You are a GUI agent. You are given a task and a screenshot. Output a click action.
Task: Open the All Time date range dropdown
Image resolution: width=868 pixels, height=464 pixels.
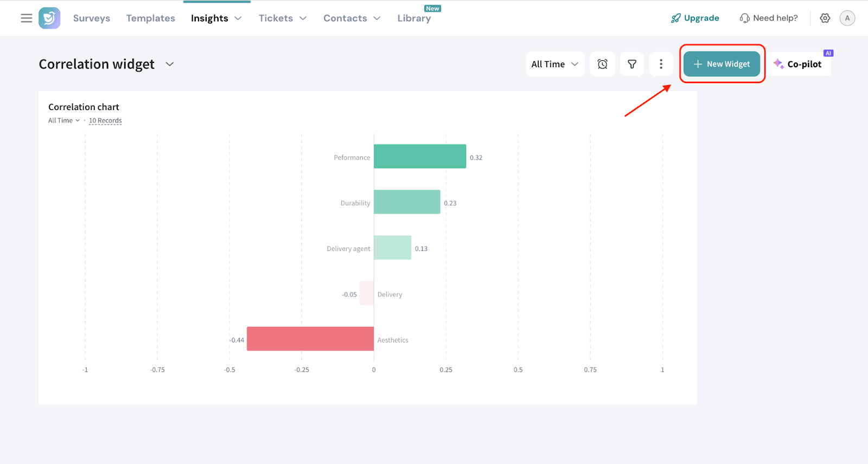(x=555, y=64)
